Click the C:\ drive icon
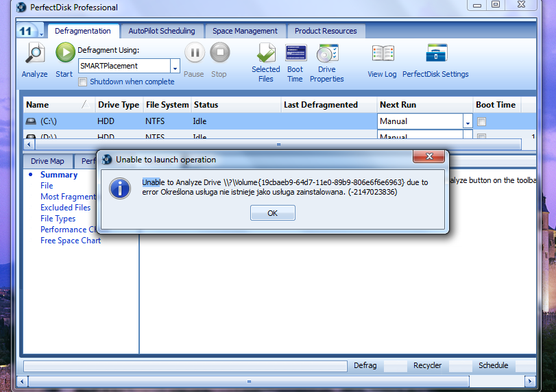 point(31,121)
